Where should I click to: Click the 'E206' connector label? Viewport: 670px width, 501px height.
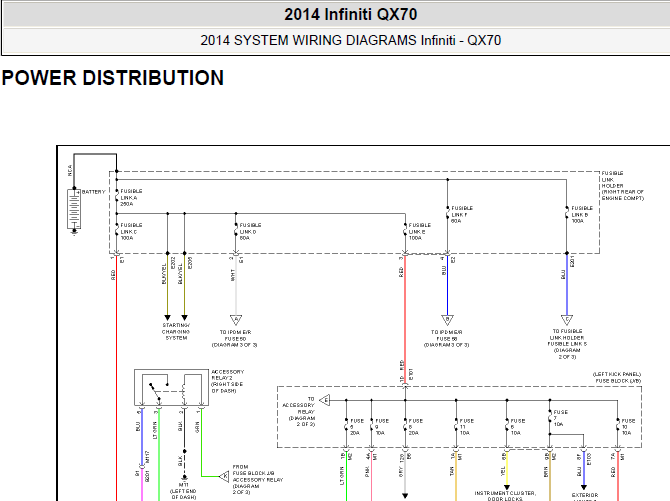190,262
